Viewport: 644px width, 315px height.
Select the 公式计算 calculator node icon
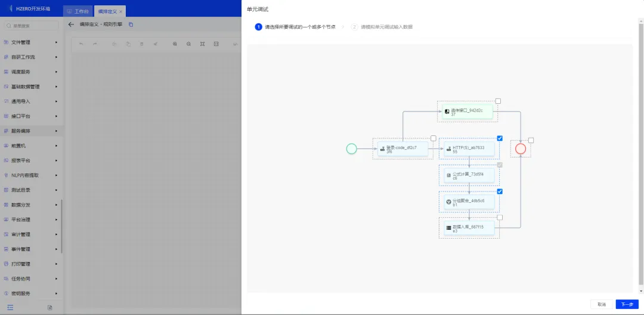449,175
